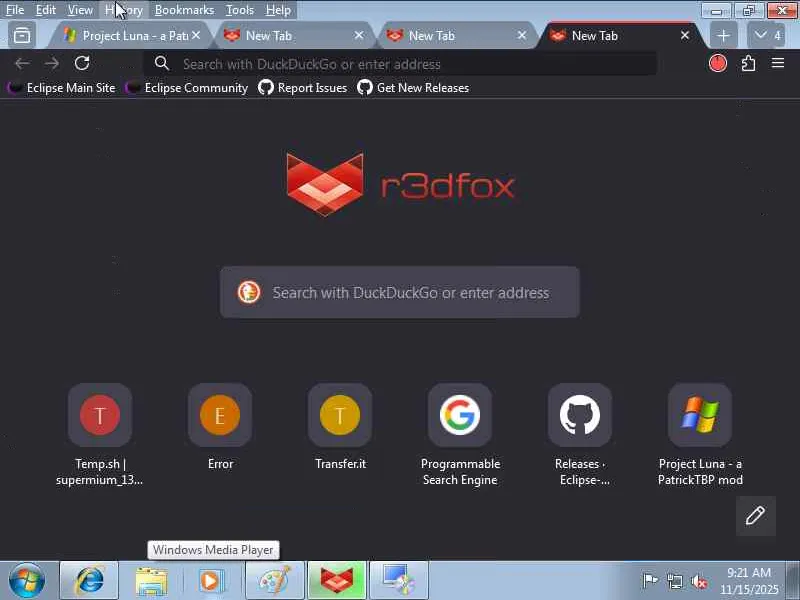Click the pencil customize new tab icon
This screenshot has width=800, height=600.
pos(756,516)
